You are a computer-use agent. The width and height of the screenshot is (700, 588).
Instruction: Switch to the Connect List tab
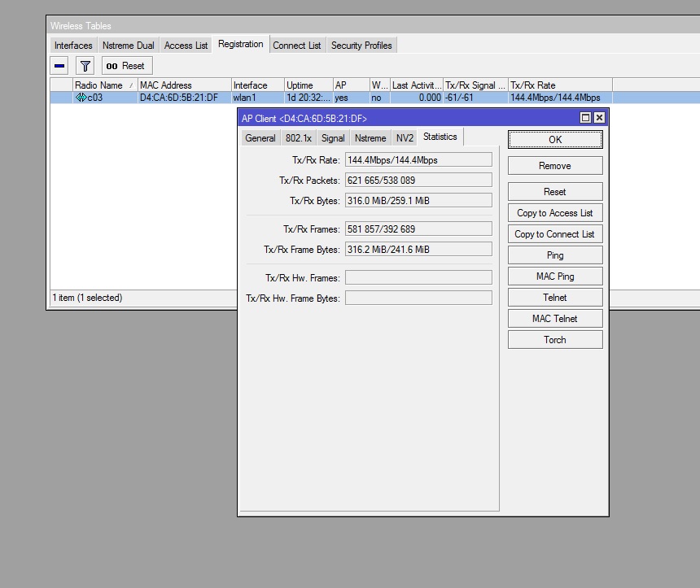(x=297, y=46)
